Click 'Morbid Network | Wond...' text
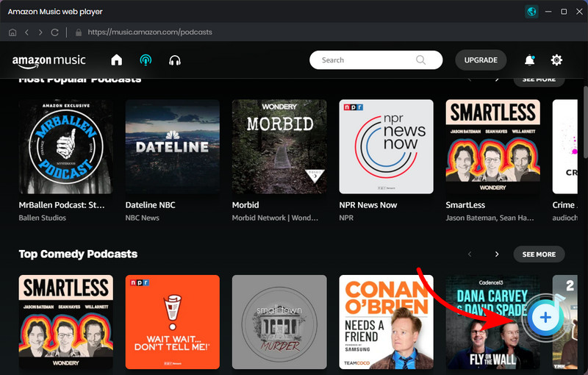 (x=275, y=218)
